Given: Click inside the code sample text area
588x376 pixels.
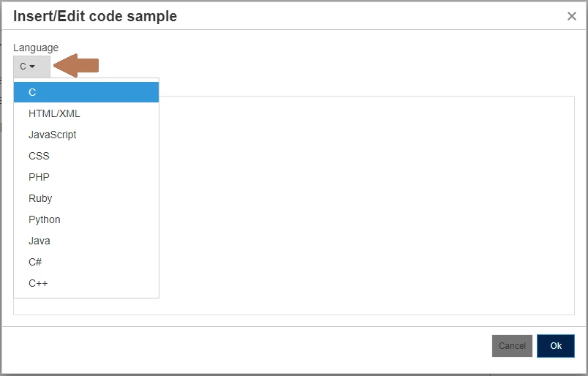Looking at the screenshot, I should 366,206.
